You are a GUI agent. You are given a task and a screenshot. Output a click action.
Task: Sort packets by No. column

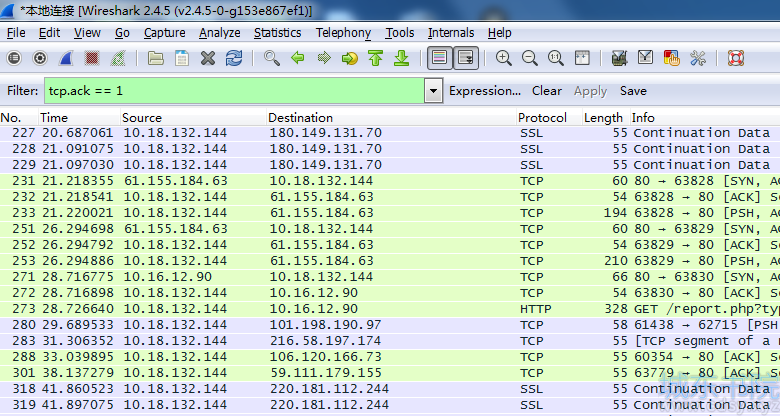pos(19,117)
